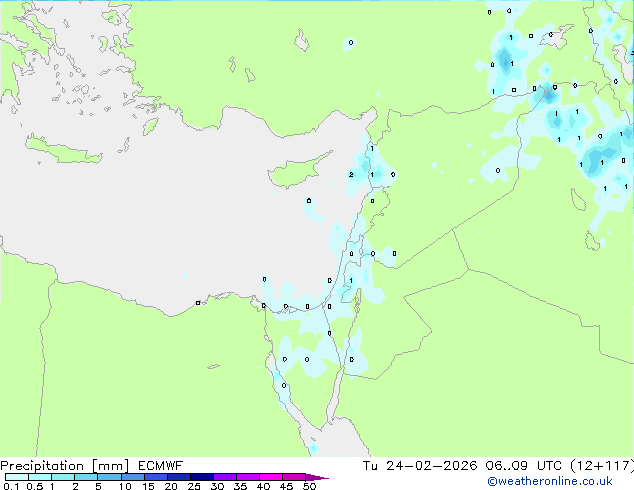Viewport: 634px width, 490px height.
Task: Click the 0.1–0.5 mm legend color box
Action: click(x=17, y=477)
